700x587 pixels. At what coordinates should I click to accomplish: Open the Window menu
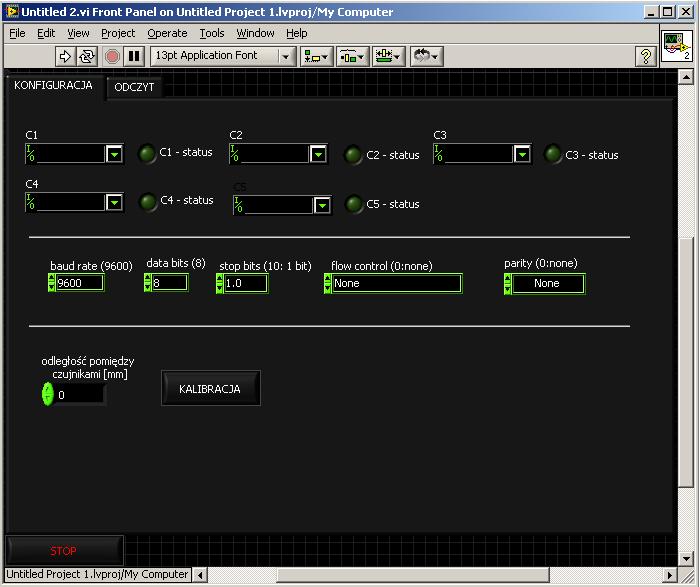click(255, 33)
